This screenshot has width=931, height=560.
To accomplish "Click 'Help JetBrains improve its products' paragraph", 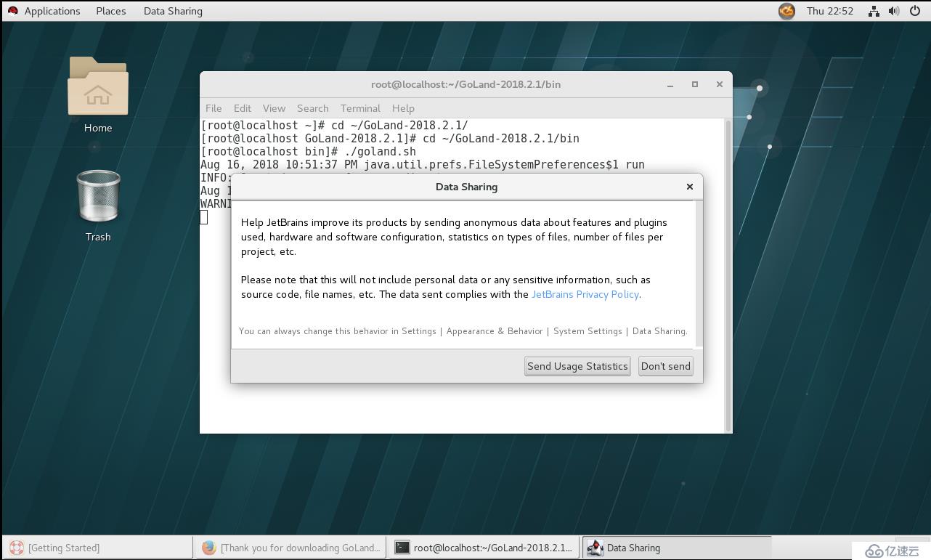I will (x=454, y=237).
